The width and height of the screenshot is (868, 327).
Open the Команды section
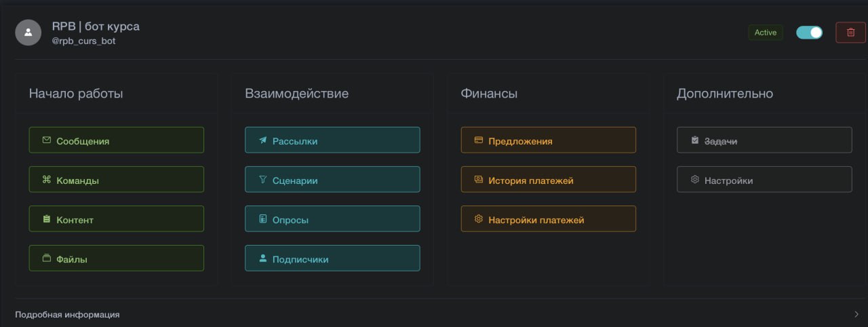117,179
